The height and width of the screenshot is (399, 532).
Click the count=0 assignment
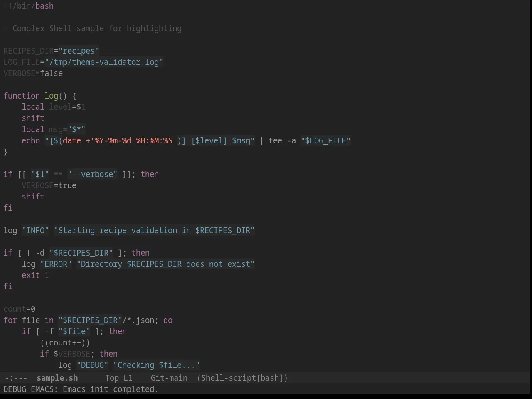pyautogui.click(x=20, y=309)
